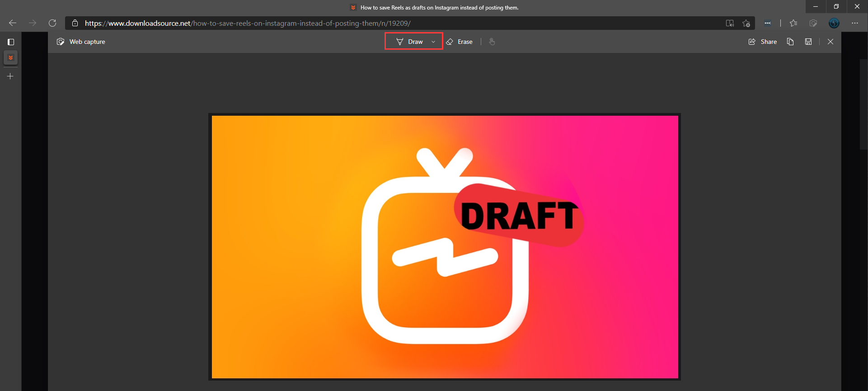Choose the Erase tool
This screenshot has height=391, width=868.
pyautogui.click(x=460, y=42)
